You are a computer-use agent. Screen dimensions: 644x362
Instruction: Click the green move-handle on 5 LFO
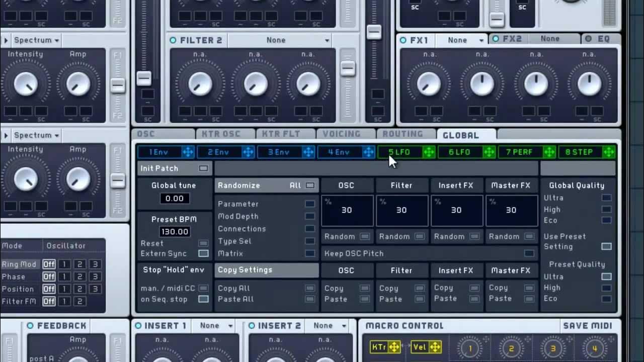pyautogui.click(x=429, y=152)
